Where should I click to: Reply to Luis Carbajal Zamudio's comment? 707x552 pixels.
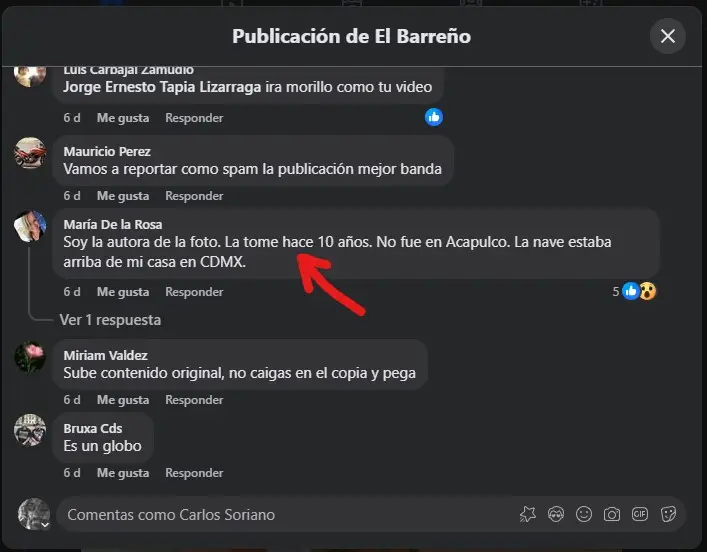pyautogui.click(x=194, y=118)
